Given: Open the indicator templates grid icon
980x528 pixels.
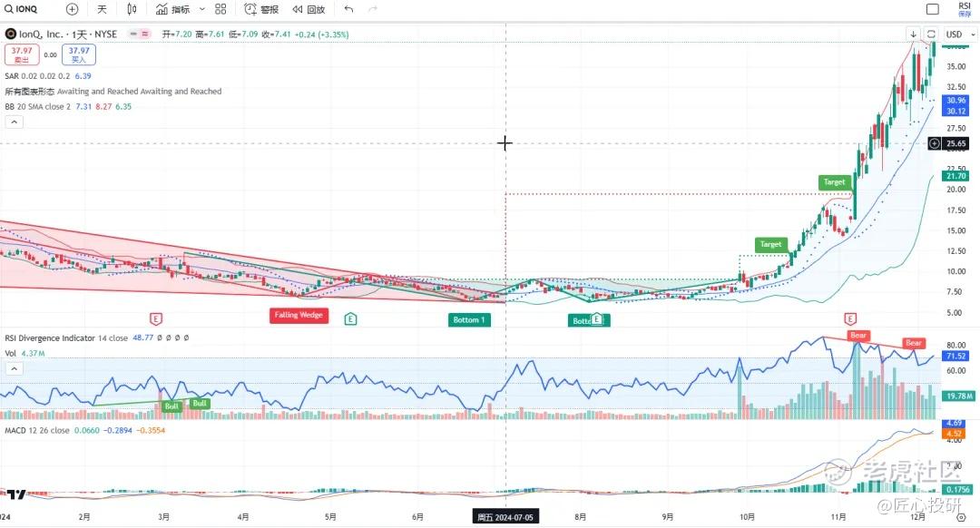Looking at the screenshot, I should click(220, 9).
